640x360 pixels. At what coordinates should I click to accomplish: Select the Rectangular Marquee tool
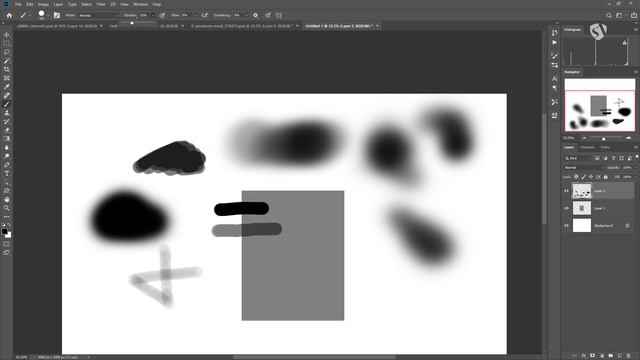coord(7,44)
